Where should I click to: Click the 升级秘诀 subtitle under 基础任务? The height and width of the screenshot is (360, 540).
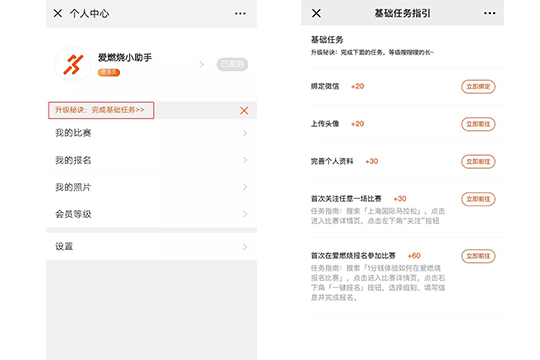pyautogui.click(x=372, y=52)
